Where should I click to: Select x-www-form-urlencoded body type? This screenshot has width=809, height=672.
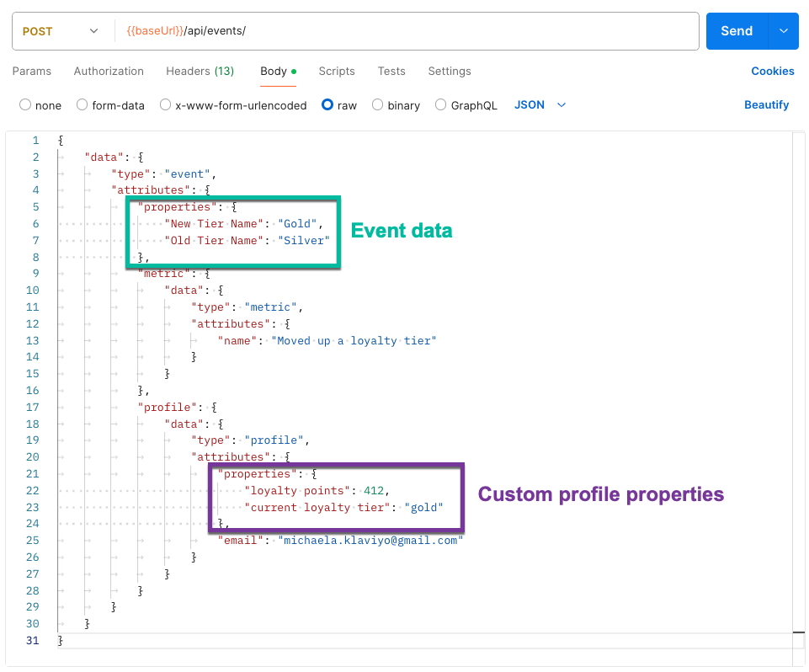click(x=165, y=104)
